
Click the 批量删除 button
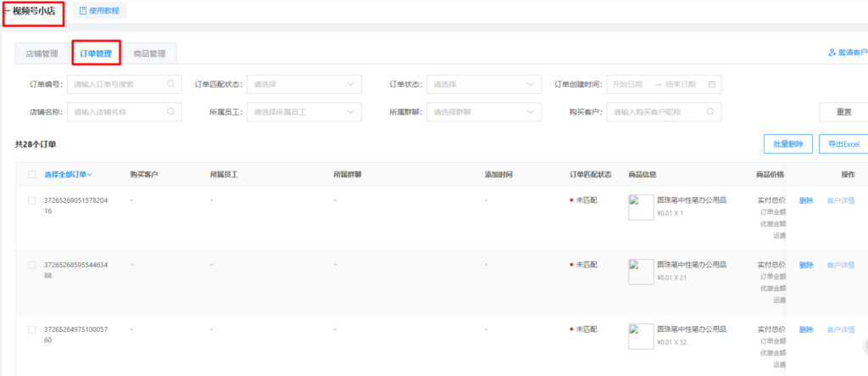tap(787, 143)
